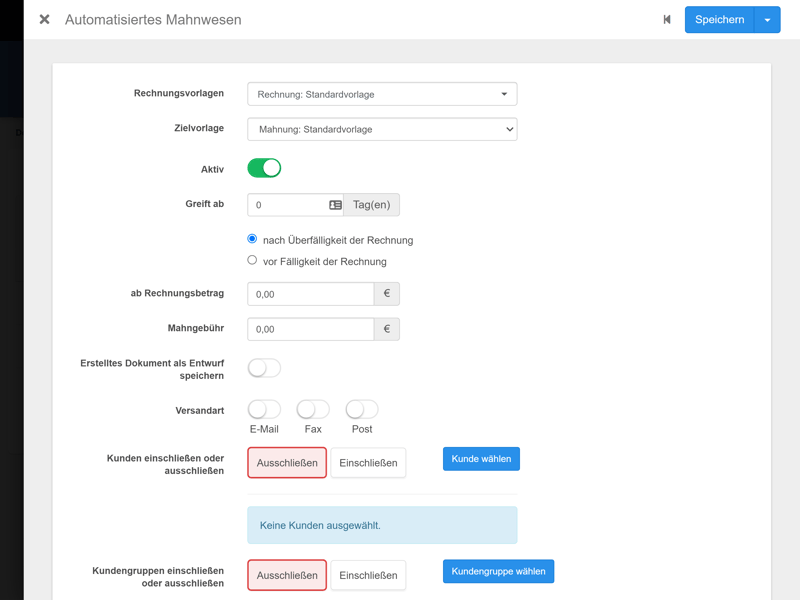Close the Automatisiertes Mahnwesen dialog
The height and width of the screenshot is (600, 800).
44,19
